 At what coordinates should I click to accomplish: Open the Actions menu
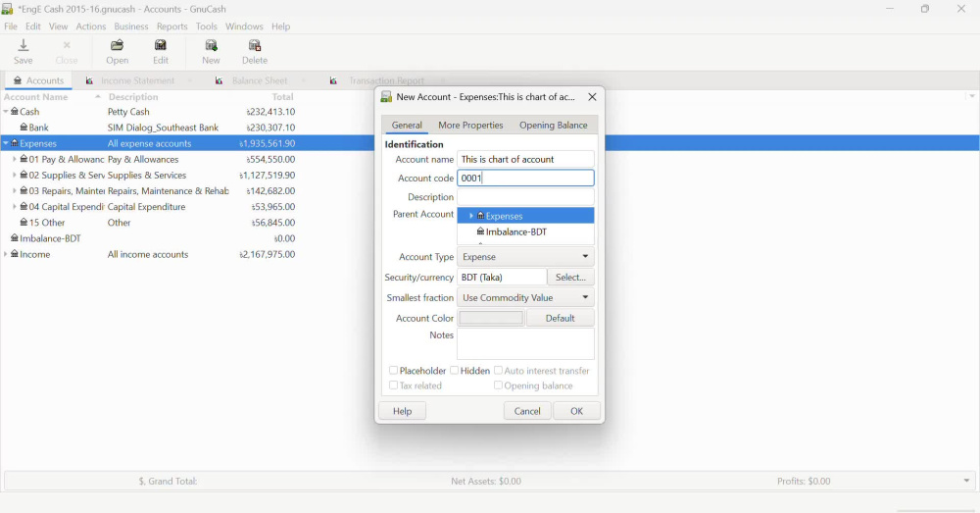coord(90,26)
